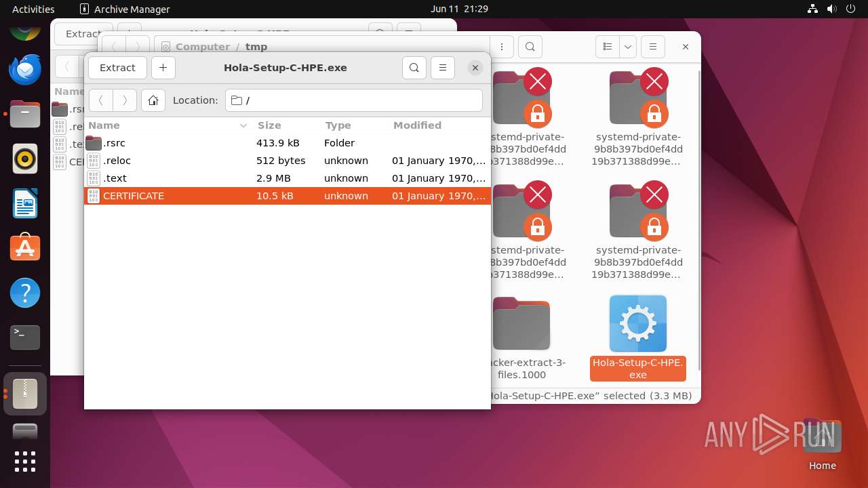Open volume control in system tray
Image resolution: width=868 pixels, height=488 pixels.
click(831, 9)
